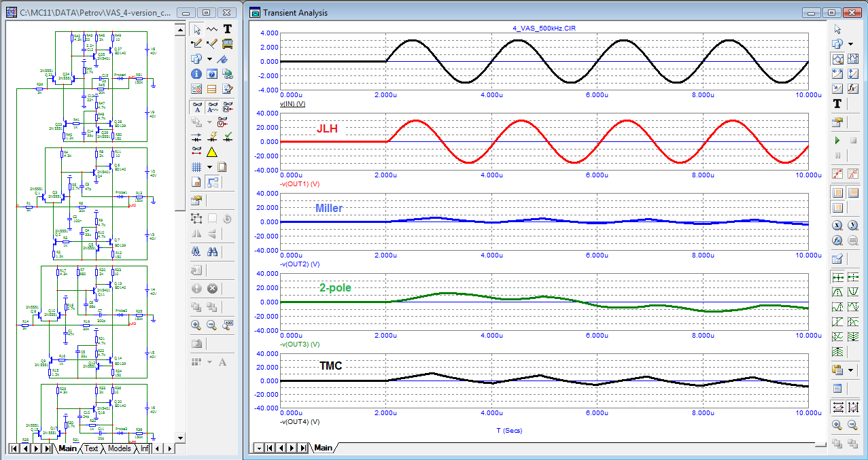Viewport: 868px width, 460px height.
Task: Click the blue Miller plot annotation
Action: 329,208
